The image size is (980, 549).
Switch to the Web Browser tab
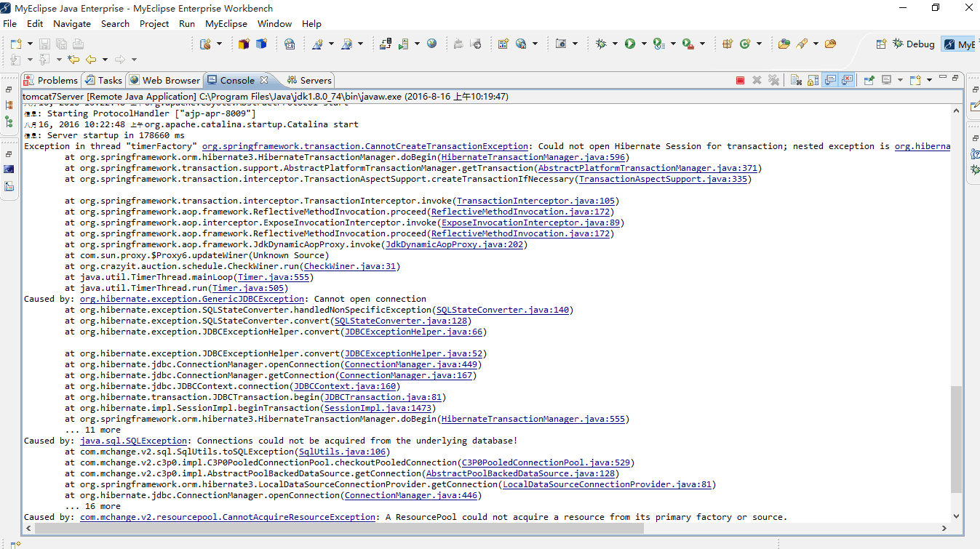click(164, 80)
